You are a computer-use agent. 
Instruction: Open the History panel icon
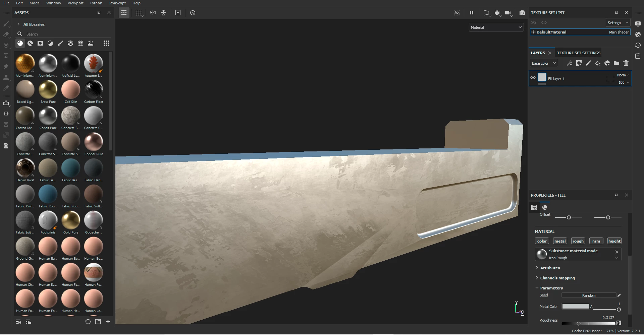pos(638,45)
